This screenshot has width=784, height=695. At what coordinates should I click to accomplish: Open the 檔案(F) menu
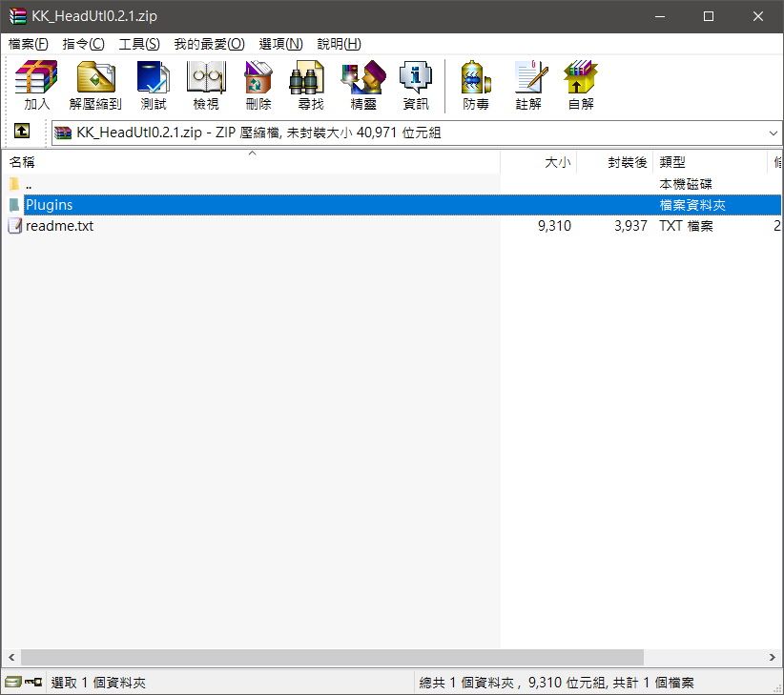(29, 44)
